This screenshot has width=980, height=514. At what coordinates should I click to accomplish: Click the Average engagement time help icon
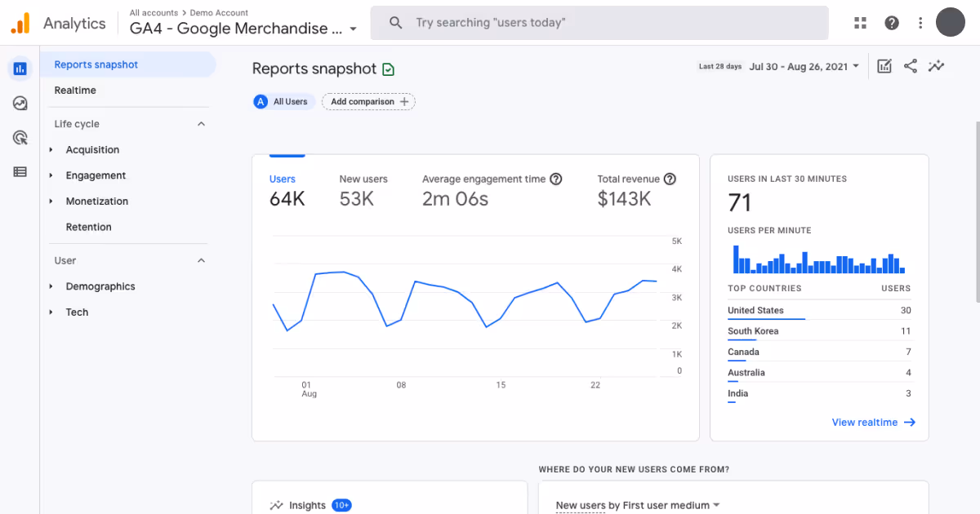click(556, 179)
